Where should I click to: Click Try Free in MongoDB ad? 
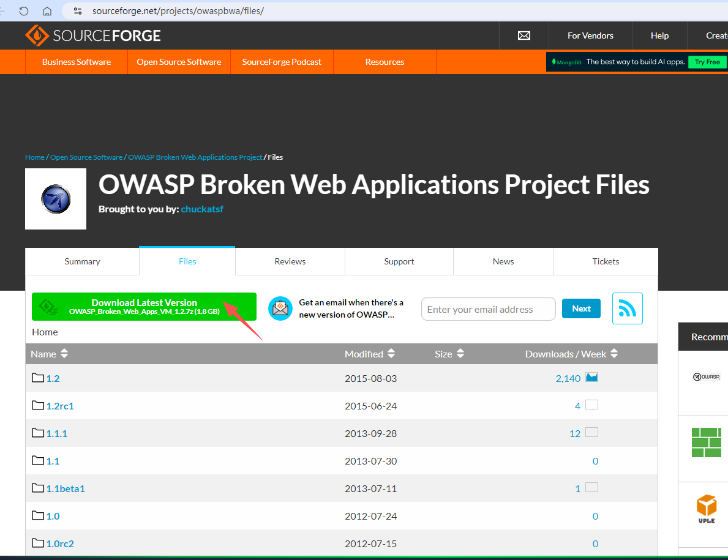tap(707, 62)
